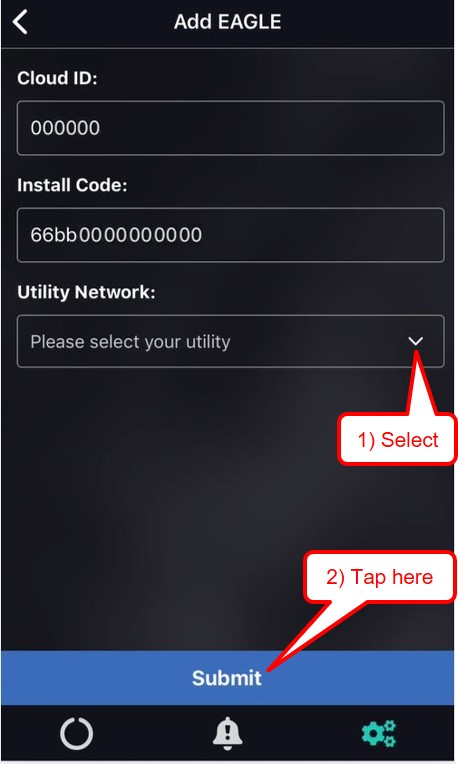Open the alert bell notifications icon
The width and height of the screenshot is (458, 764).
[x=227, y=733]
